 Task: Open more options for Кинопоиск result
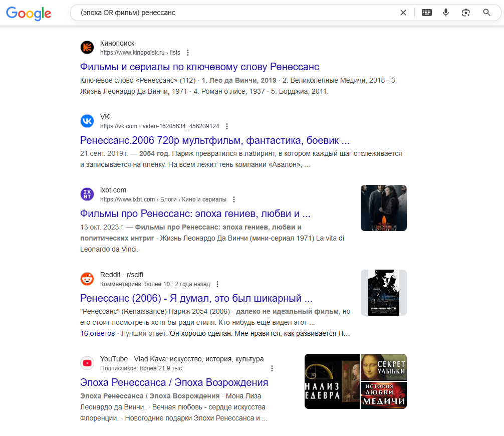click(x=188, y=53)
